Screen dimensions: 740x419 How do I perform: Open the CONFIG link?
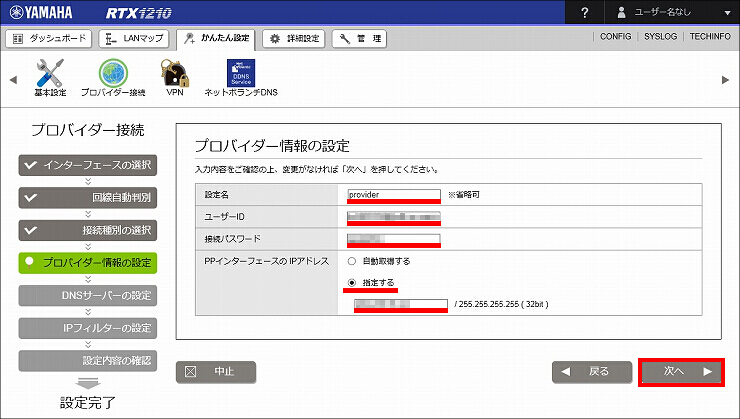tap(615, 36)
